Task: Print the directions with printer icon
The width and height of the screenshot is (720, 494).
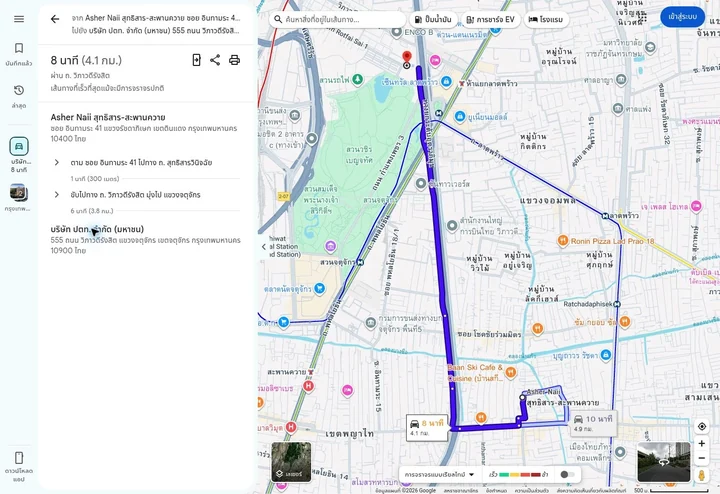Action: click(x=235, y=60)
